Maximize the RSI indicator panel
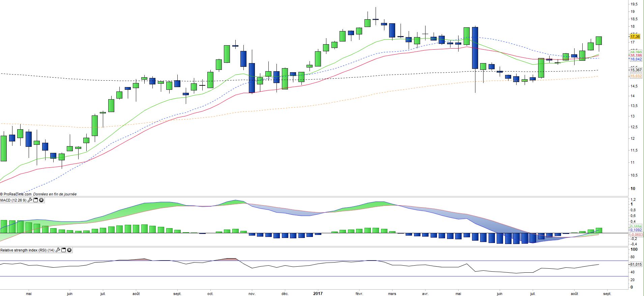644x296 pixels. tap(63, 250)
